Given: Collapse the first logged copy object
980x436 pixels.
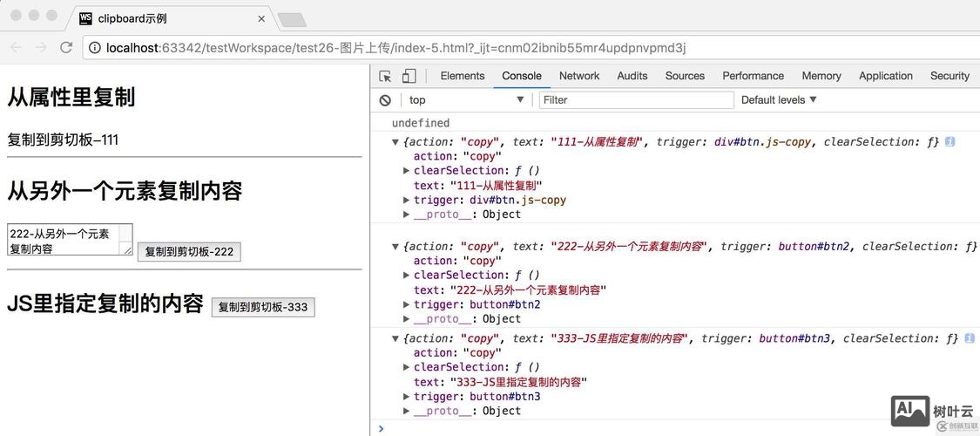Looking at the screenshot, I should (x=395, y=142).
